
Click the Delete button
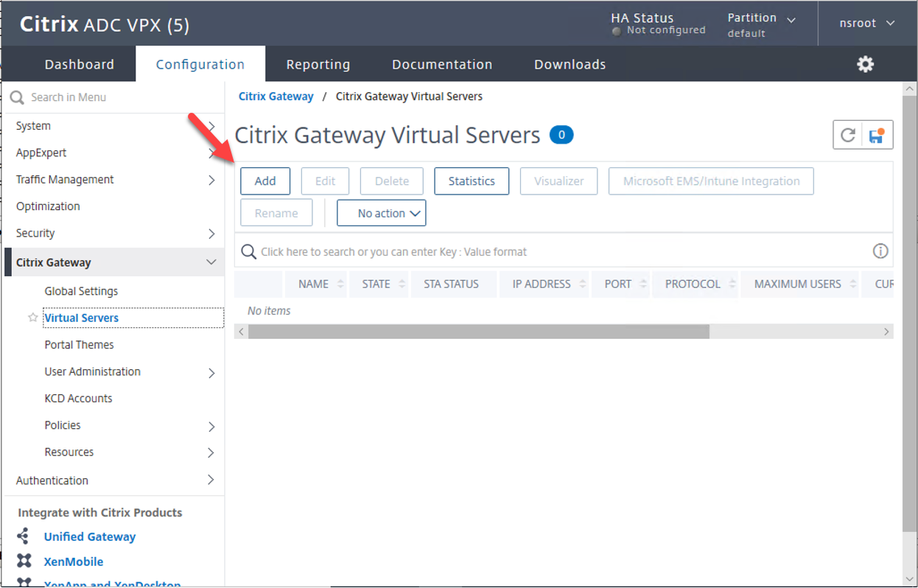[x=392, y=181]
